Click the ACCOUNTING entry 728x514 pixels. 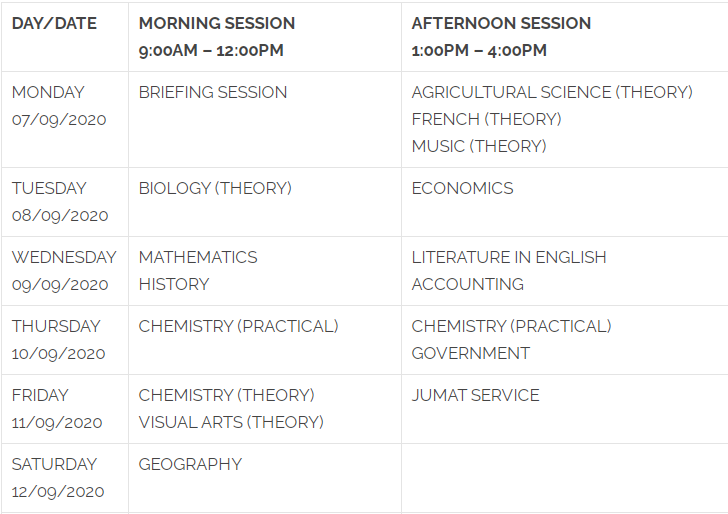(x=468, y=284)
